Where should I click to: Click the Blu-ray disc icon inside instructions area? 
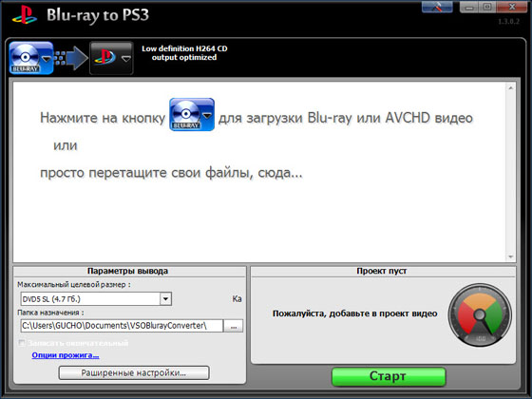192,114
